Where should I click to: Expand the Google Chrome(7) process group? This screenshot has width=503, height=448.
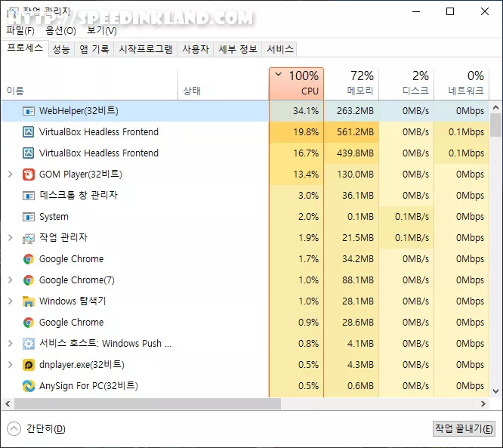click(x=11, y=280)
